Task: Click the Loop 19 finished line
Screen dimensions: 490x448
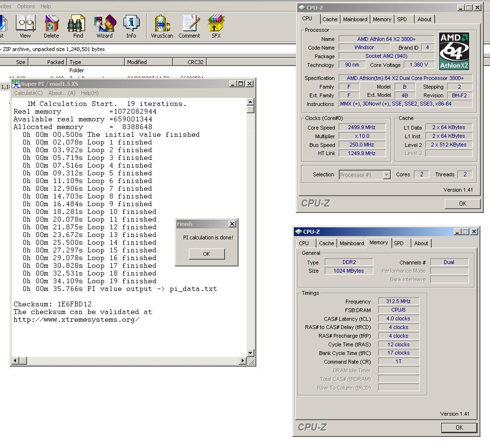Action: point(89,281)
